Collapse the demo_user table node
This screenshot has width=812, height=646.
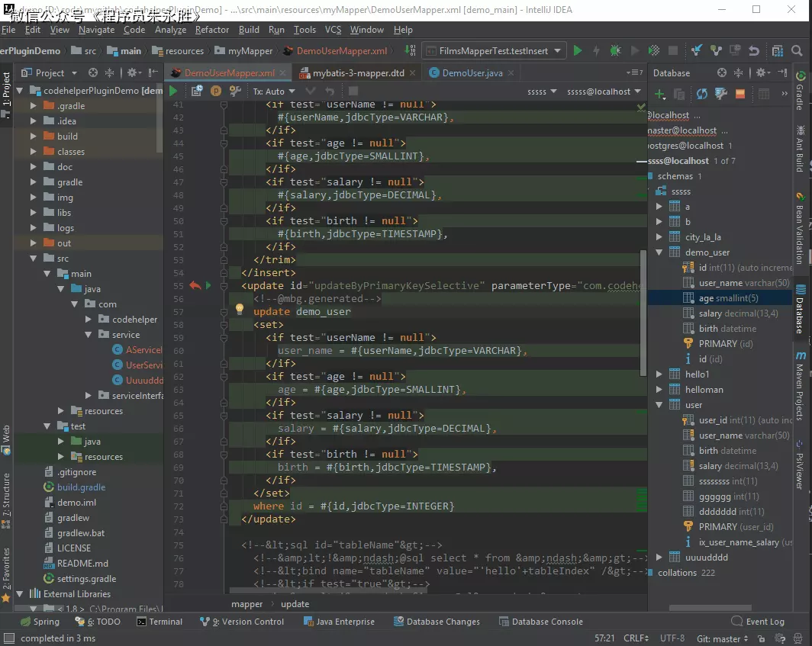tap(659, 252)
